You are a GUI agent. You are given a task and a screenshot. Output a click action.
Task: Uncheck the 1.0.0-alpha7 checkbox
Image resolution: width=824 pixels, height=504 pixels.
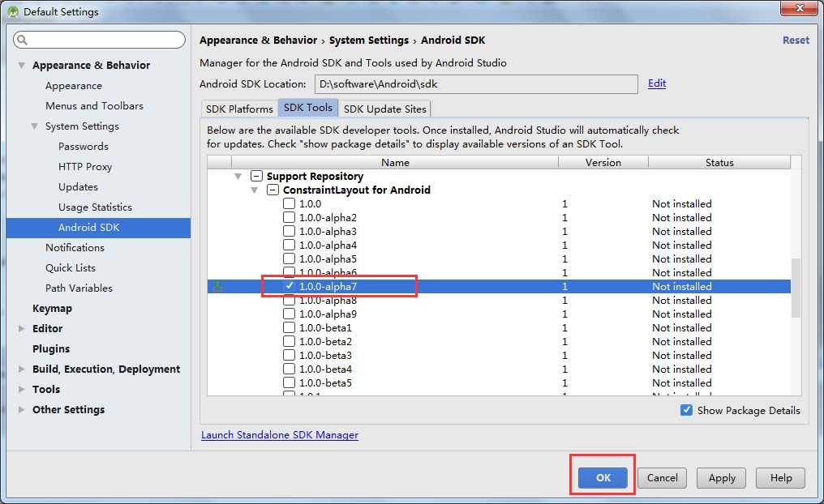pyautogui.click(x=289, y=286)
